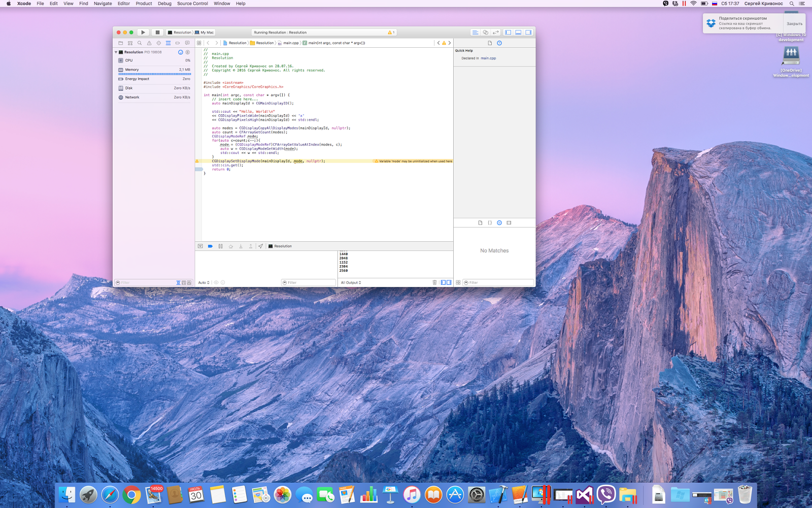Open the Product menu
Screen dimensions: 812x508
[x=144, y=4]
